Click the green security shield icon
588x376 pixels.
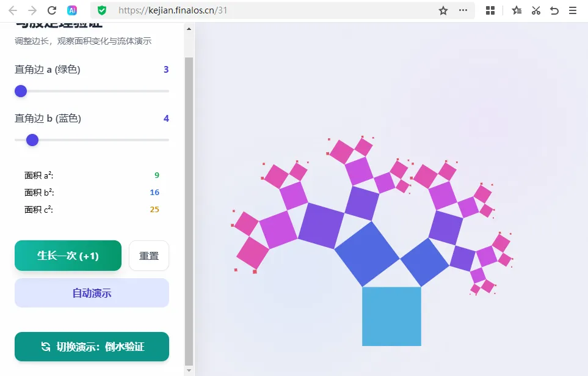click(x=102, y=10)
